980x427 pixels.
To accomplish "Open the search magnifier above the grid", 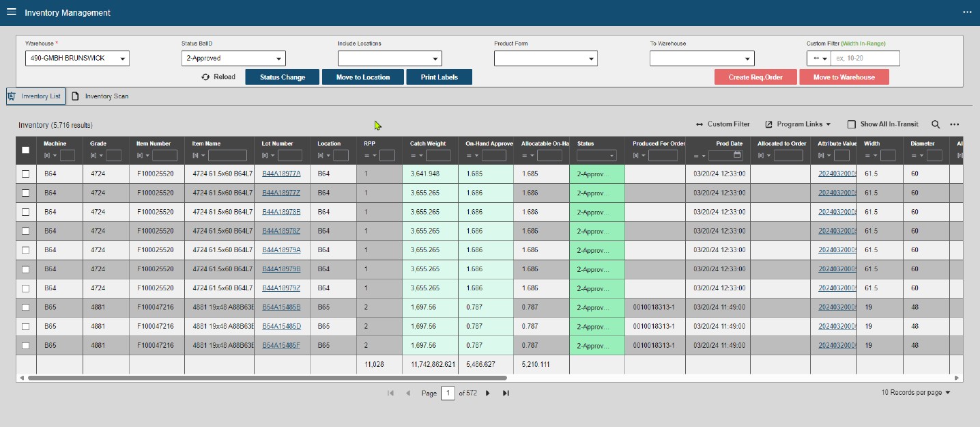I will coord(935,124).
